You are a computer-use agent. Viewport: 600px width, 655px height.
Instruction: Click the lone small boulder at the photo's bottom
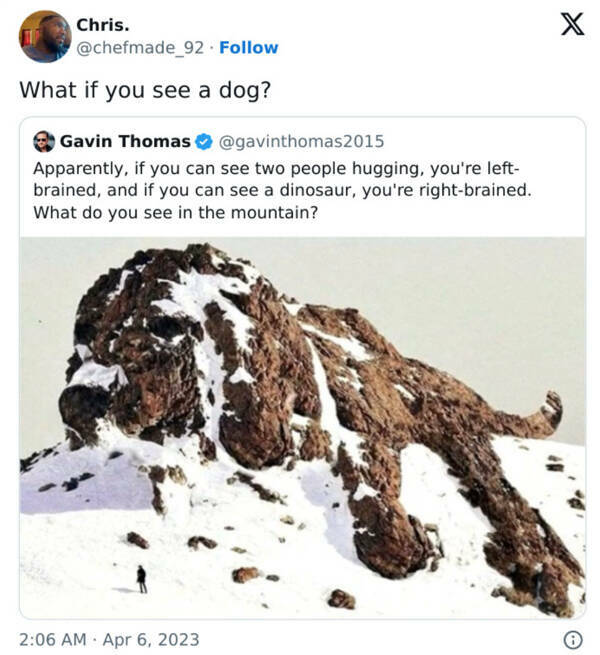click(341, 599)
